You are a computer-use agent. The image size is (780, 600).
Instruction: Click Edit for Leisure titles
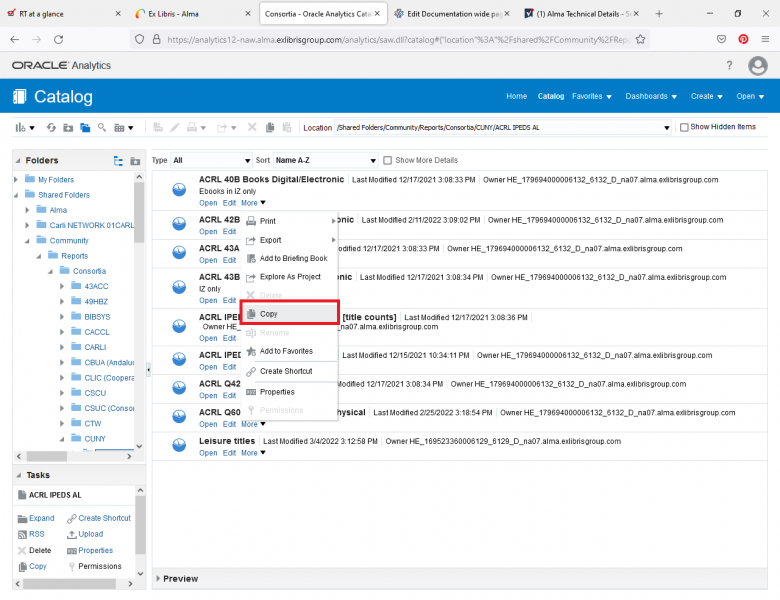click(229, 453)
